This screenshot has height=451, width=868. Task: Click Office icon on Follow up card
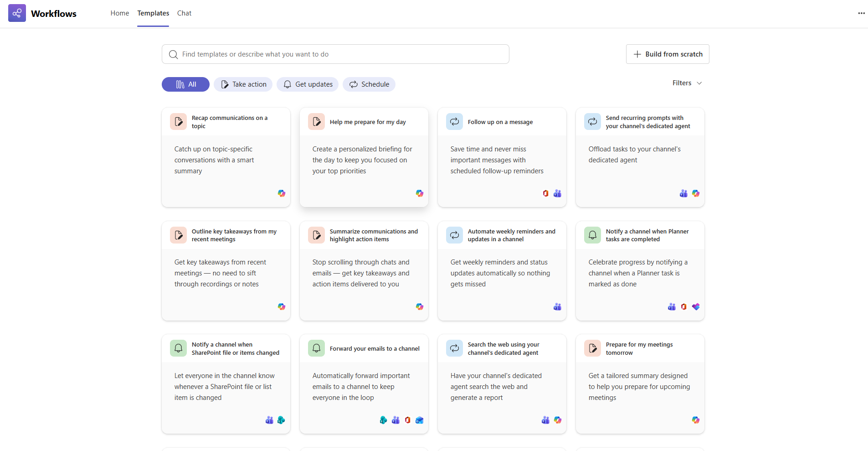pos(545,193)
